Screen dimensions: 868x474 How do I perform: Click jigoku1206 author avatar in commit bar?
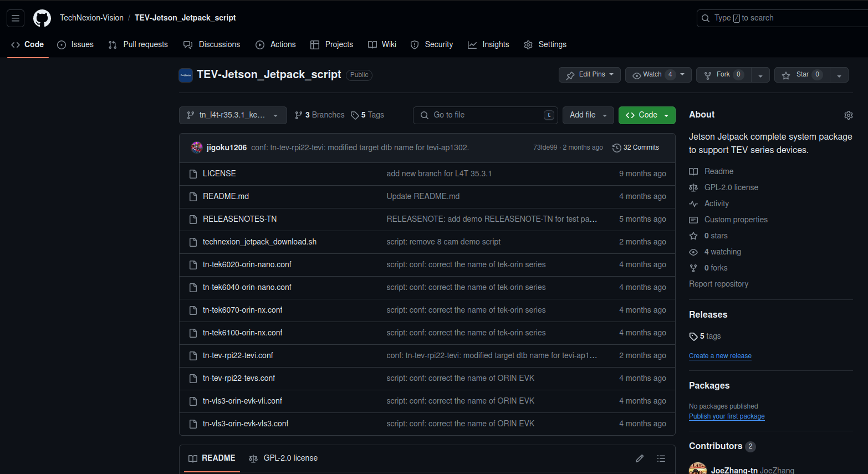point(197,147)
